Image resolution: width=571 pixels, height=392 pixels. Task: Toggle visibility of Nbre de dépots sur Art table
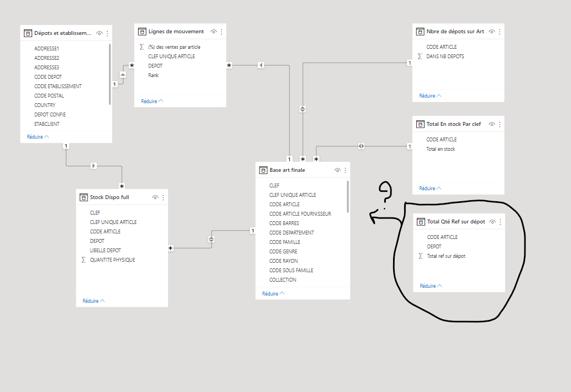492,32
